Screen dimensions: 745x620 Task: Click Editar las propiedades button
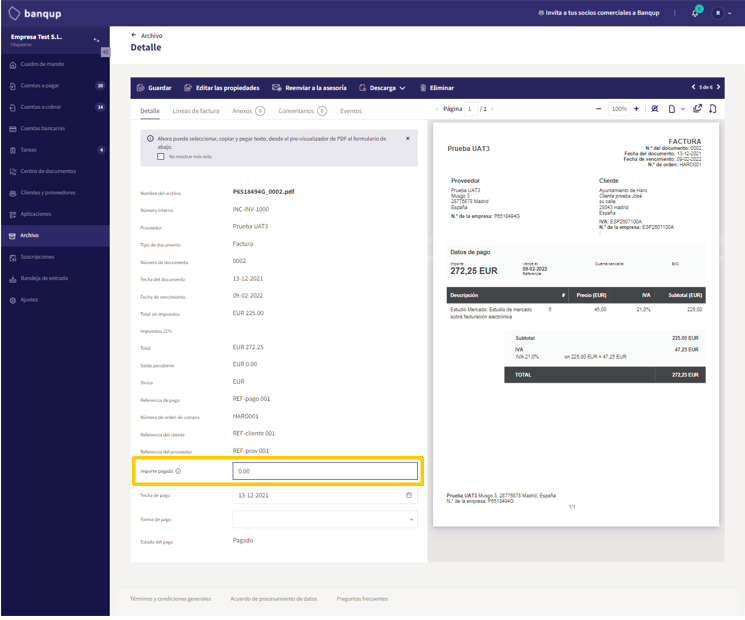pyautogui.click(x=221, y=88)
